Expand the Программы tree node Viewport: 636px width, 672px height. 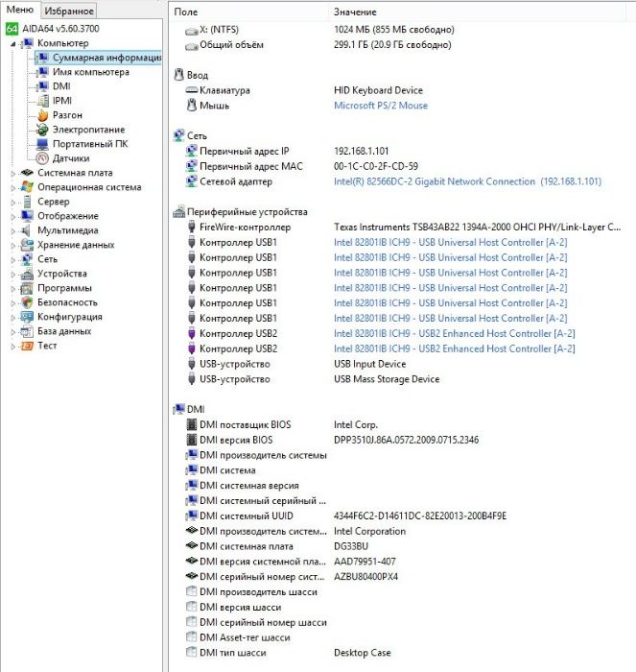[12, 289]
